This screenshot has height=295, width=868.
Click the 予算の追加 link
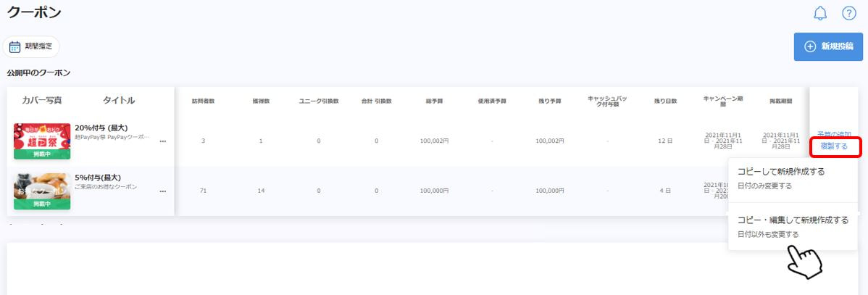[834, 133]
